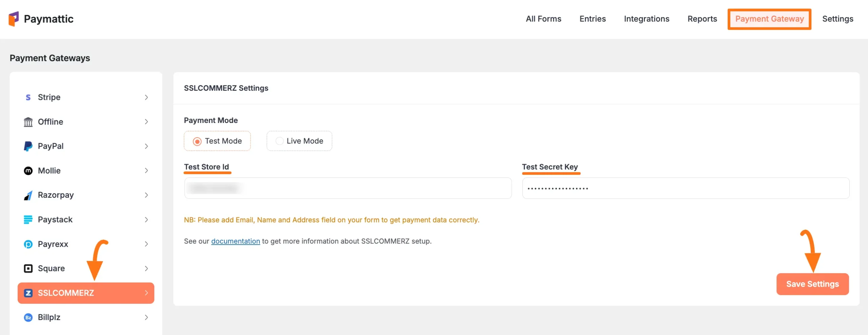Click the Save Settings button
The image size is (868, 335).
pos(813,284)
